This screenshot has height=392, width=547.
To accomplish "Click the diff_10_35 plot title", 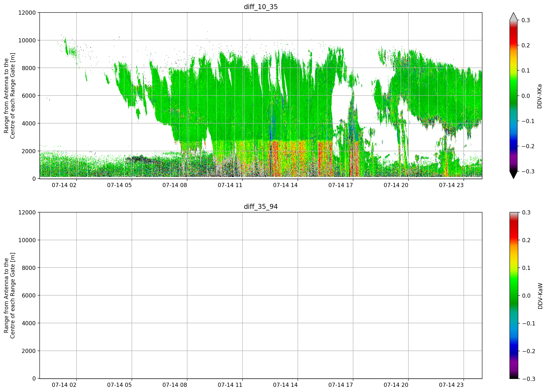I will (x=261, y=7).
